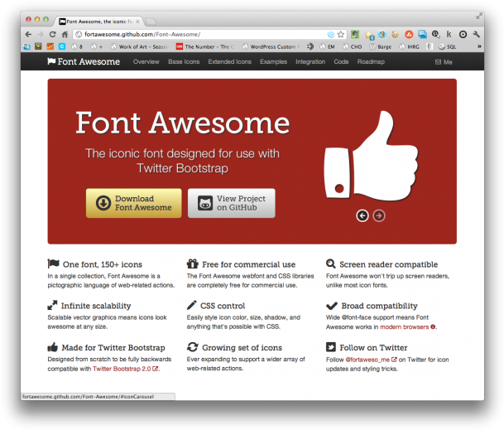This screenshot has height=430, width=504.
Task: Click the resize arrows icon by Infinite scalability
Action: click(x=52, y=305)
